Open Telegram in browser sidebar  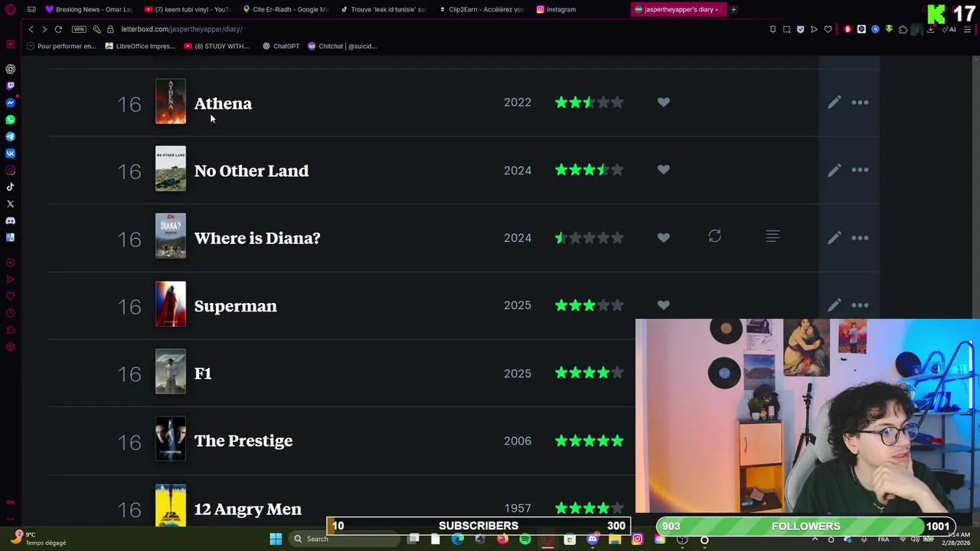(10, 136)
